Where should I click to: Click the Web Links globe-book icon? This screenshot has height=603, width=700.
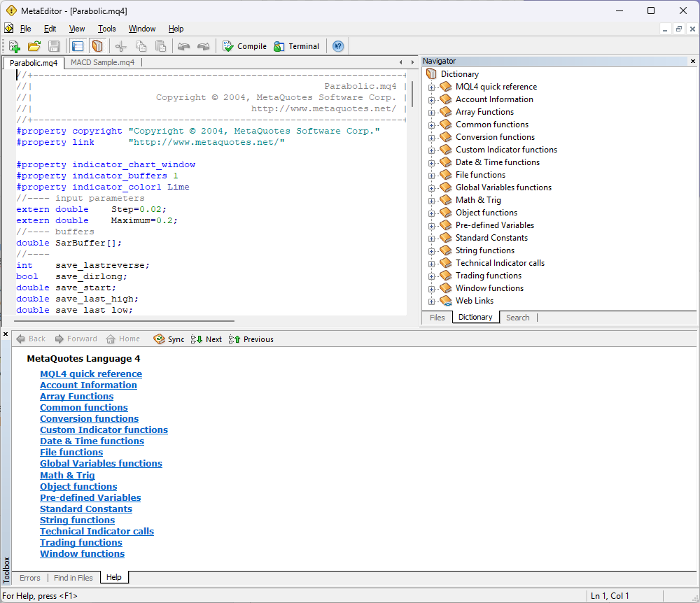pos(445,301)
